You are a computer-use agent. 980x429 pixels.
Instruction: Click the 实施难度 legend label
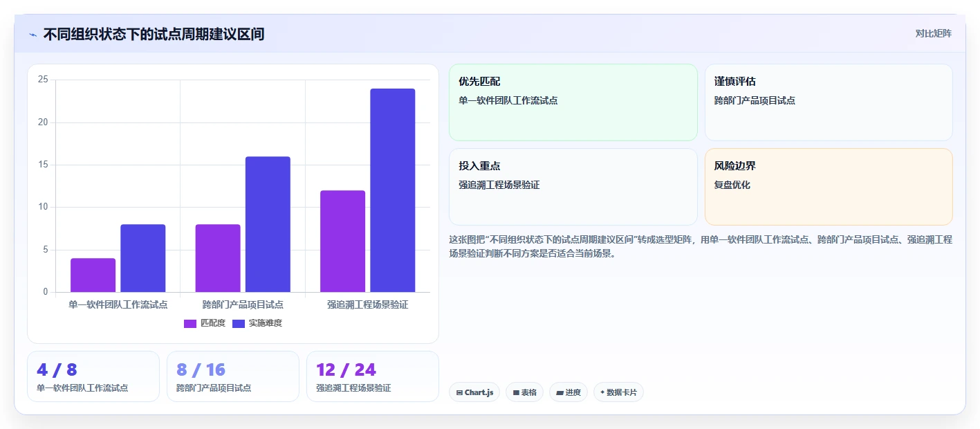(266, 323)
